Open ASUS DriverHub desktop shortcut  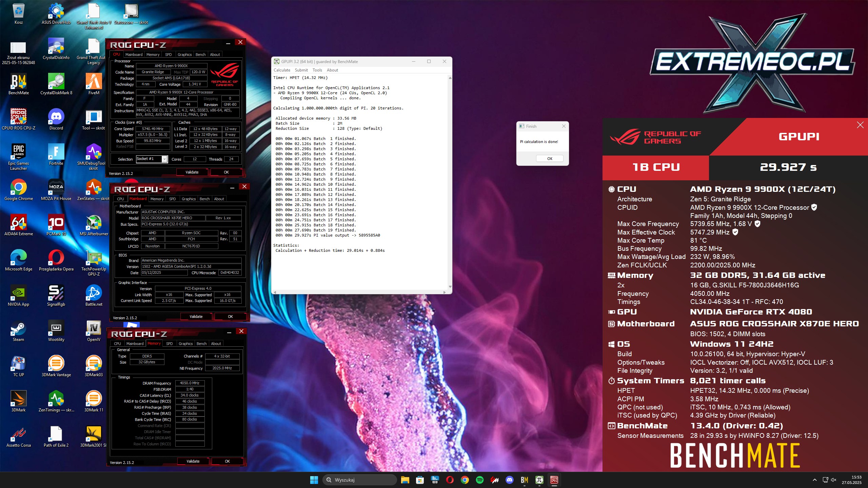(x=56, y=14)
